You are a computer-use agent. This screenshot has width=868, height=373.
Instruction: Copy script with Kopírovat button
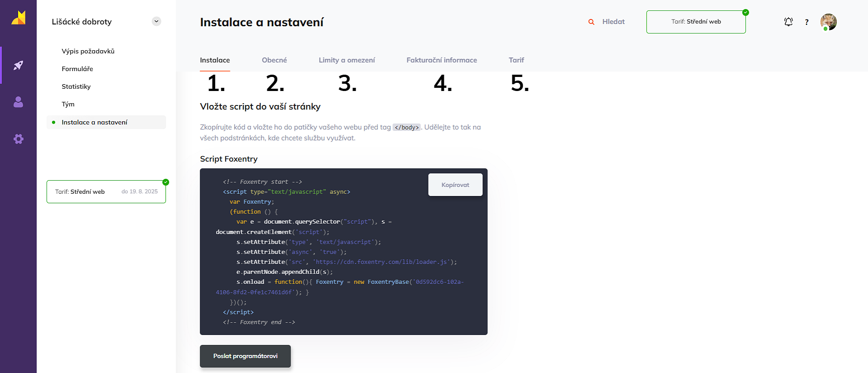tap(455, 185)
